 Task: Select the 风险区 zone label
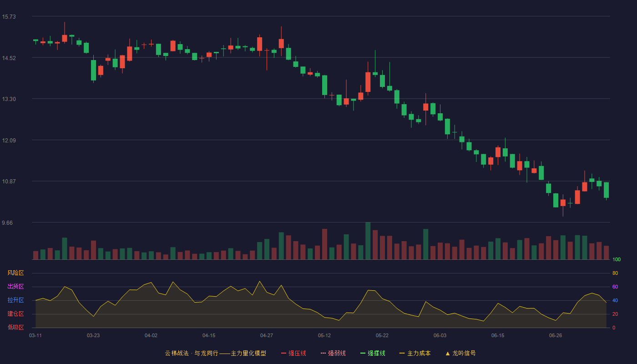[x=15, y=273]
